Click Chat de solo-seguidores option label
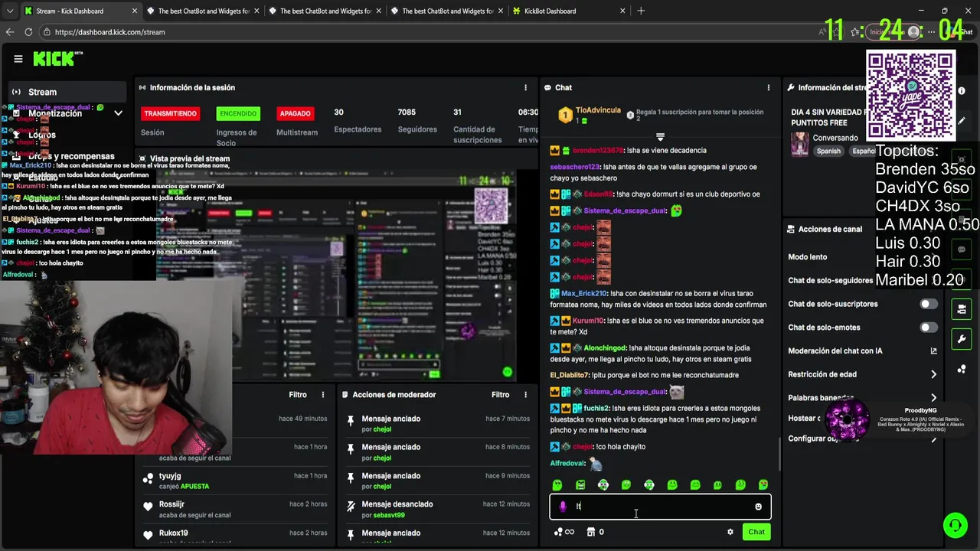 [x=831, y=281]
